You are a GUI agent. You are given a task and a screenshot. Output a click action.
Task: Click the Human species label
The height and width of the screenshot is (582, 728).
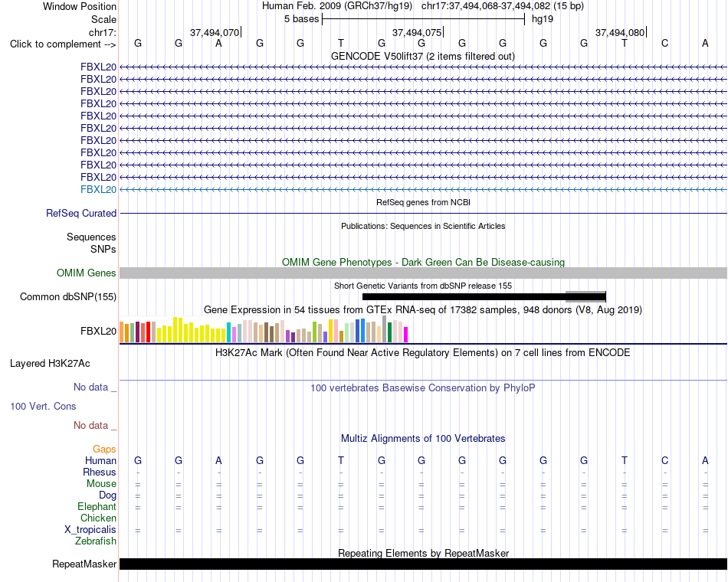pyautogui.click(x=100, y=460)
